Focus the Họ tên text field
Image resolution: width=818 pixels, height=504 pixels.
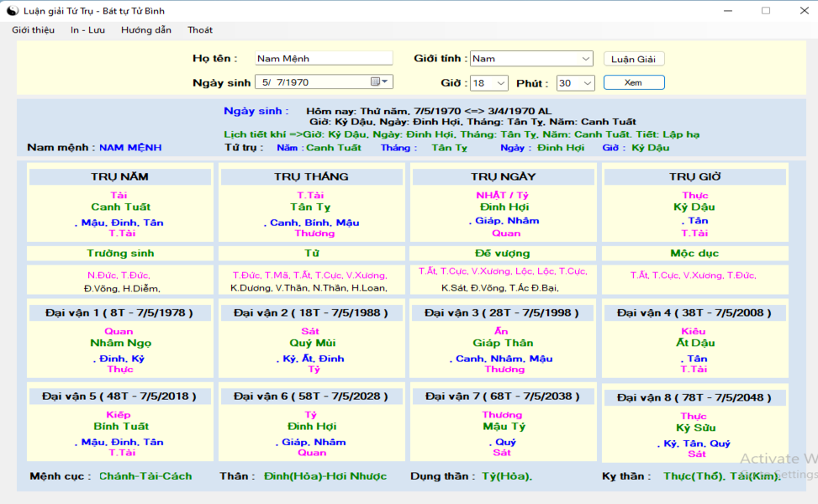(x=324, y=58)
